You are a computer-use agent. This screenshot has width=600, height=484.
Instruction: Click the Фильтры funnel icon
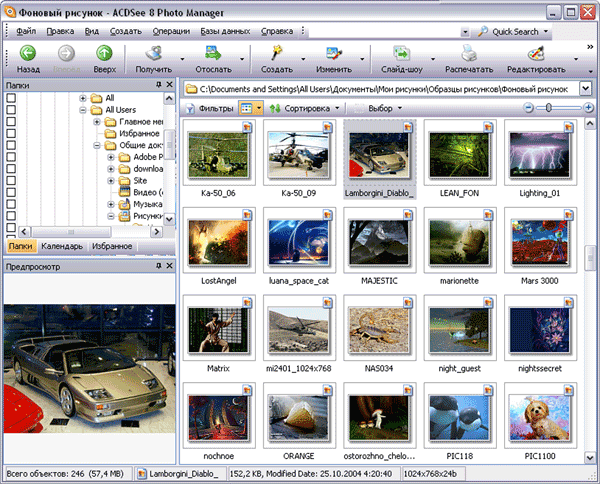(x=190, y=109)
